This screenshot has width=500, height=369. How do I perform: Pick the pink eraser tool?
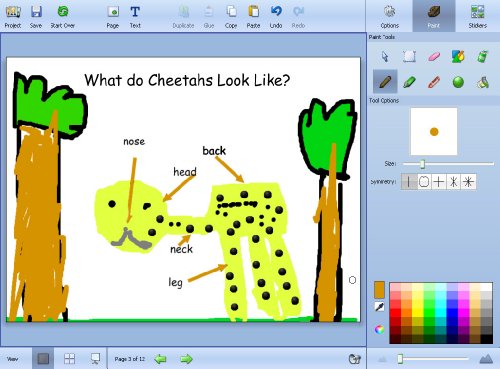pyautogui.click(x=434, y=56)
